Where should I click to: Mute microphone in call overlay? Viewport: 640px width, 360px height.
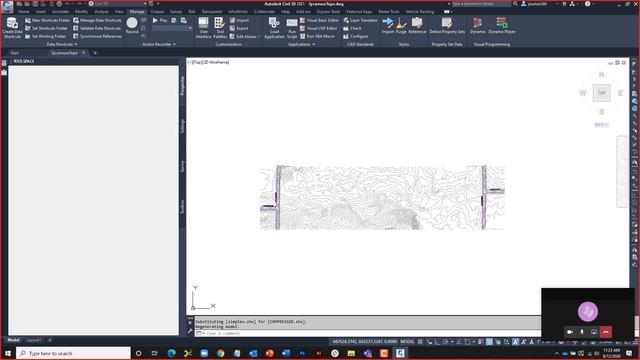(582, 332)
